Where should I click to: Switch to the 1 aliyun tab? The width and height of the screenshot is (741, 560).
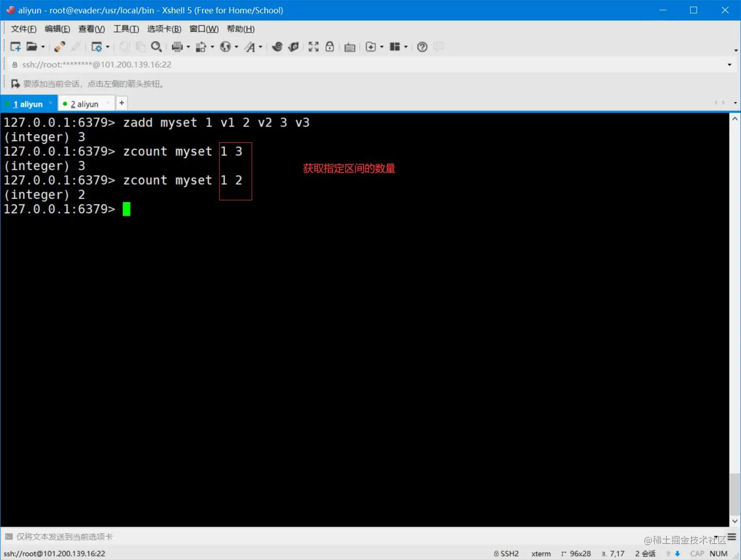(x=28, y=104)
